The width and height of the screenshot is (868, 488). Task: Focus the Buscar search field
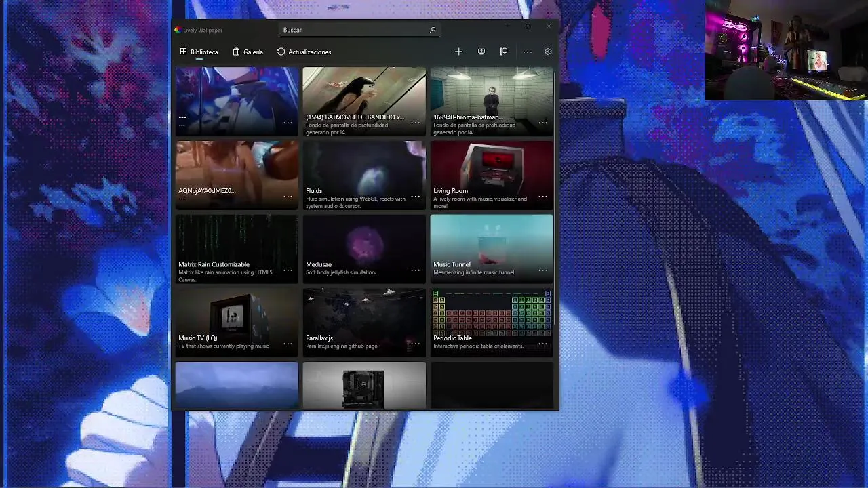[359, 30]
